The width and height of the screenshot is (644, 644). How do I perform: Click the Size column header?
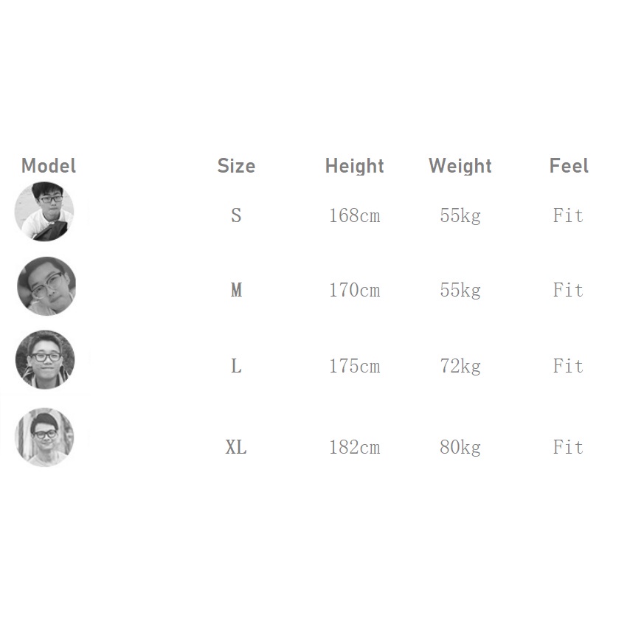pyautogui.click(x=236, y=166)
